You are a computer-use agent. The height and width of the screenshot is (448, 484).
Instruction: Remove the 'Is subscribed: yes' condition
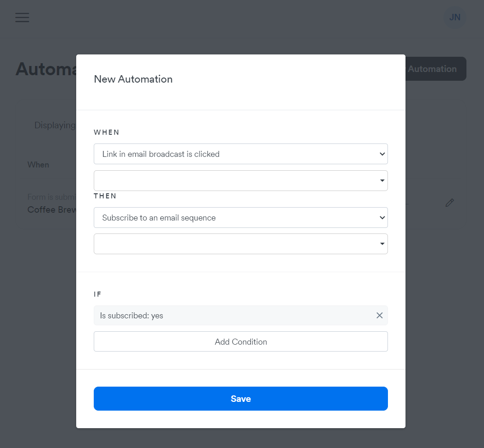pos(379,315)
